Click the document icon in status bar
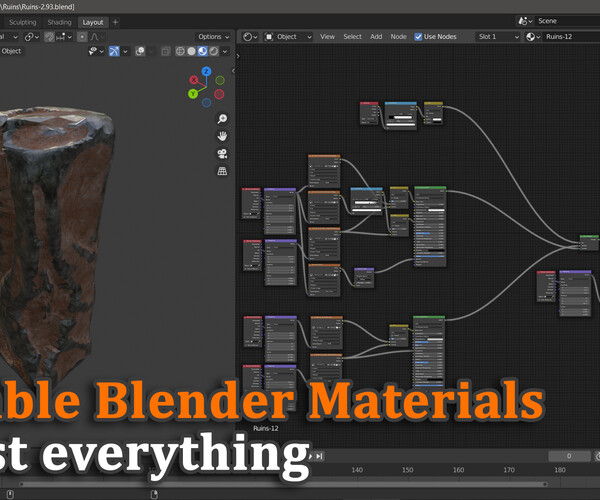 pos(154,494)
